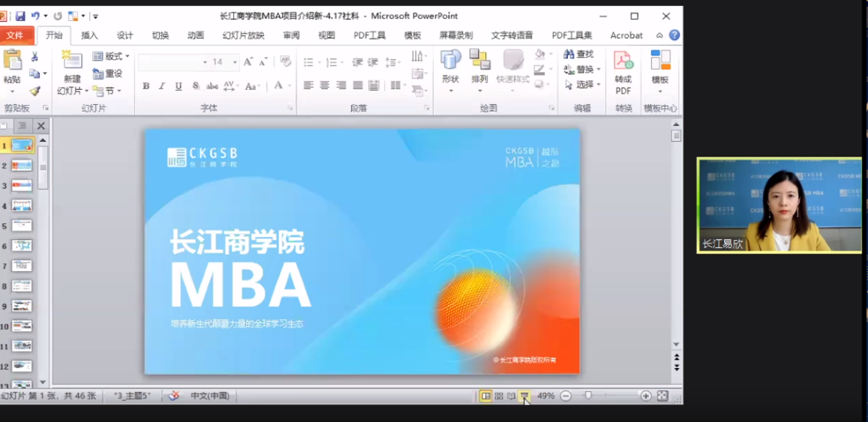Screen dimensions: 868x422
Task: Move the zoom slider handle
Action: click(588, 396)
